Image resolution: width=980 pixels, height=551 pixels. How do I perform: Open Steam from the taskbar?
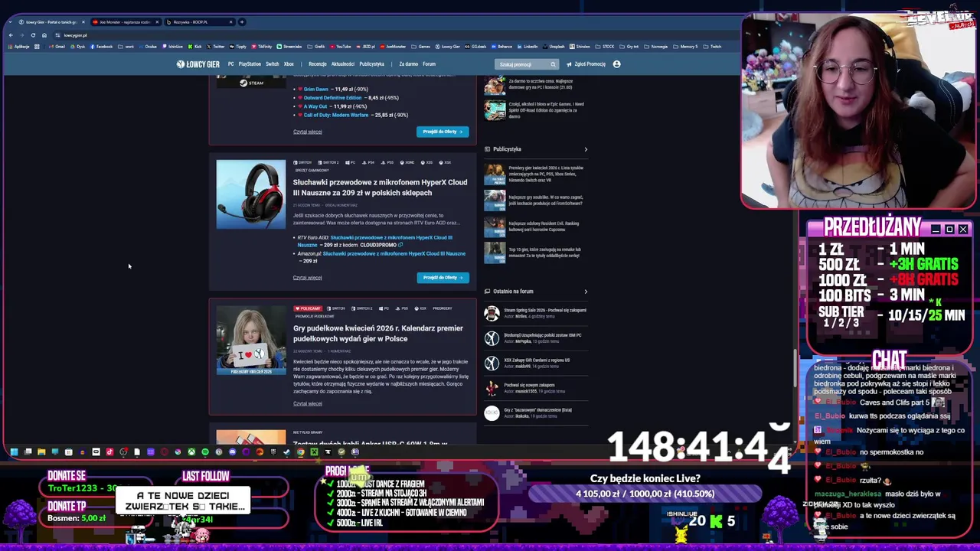[286, 452]
